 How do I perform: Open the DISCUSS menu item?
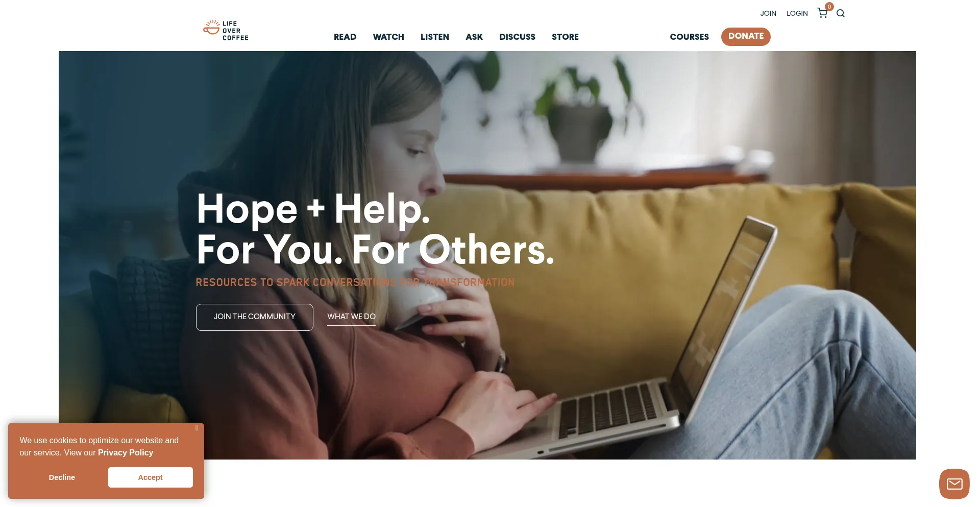tap(517, 37)
